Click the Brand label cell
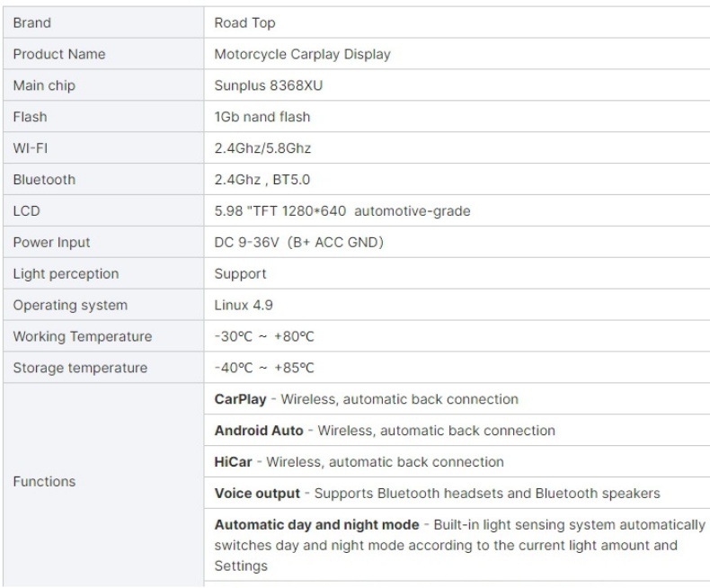The image size is (710, 588). [103, 22]
